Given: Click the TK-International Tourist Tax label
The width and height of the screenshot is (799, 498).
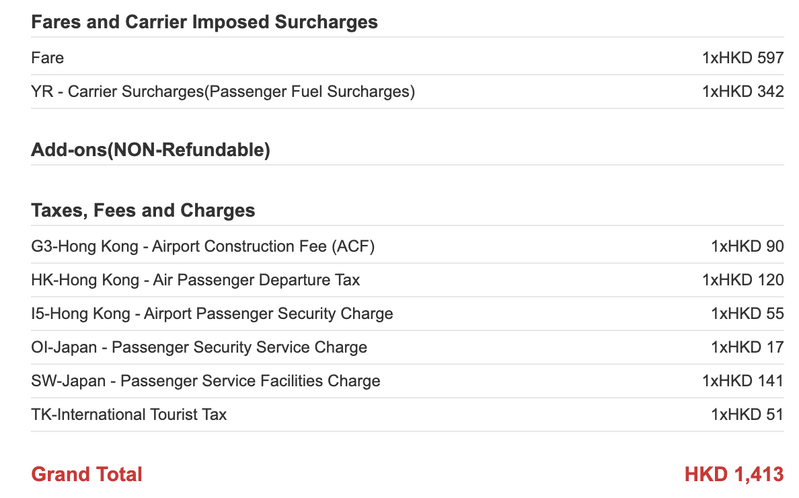Looking at the screenshot, I should tap(129, 414).
